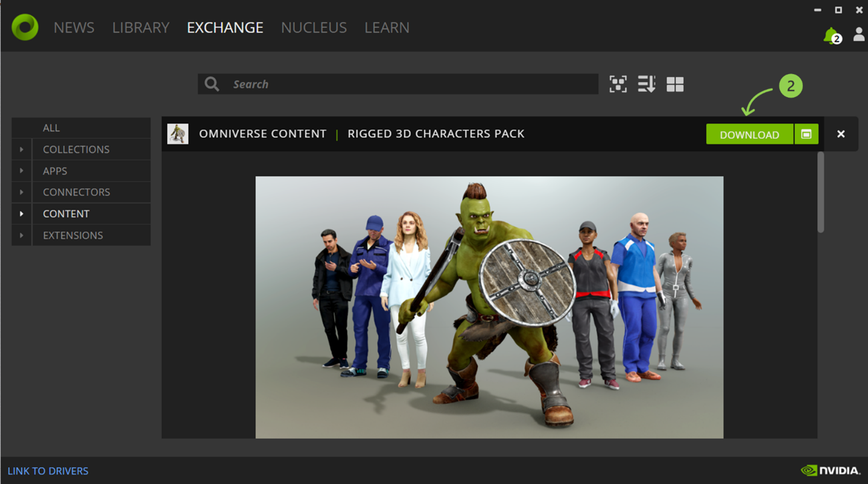Select the EXCHANGE tab
Viewport: 868px width, 484px height.
coord(225,28)
